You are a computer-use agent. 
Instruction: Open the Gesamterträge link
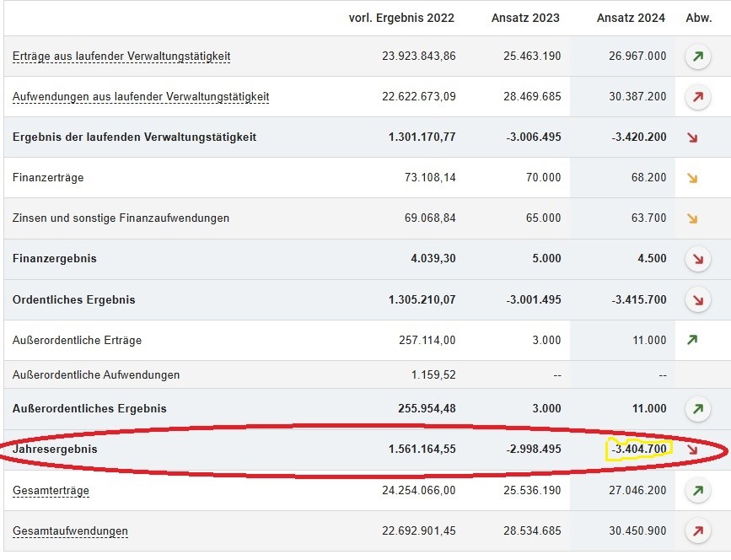click(51, 491)
